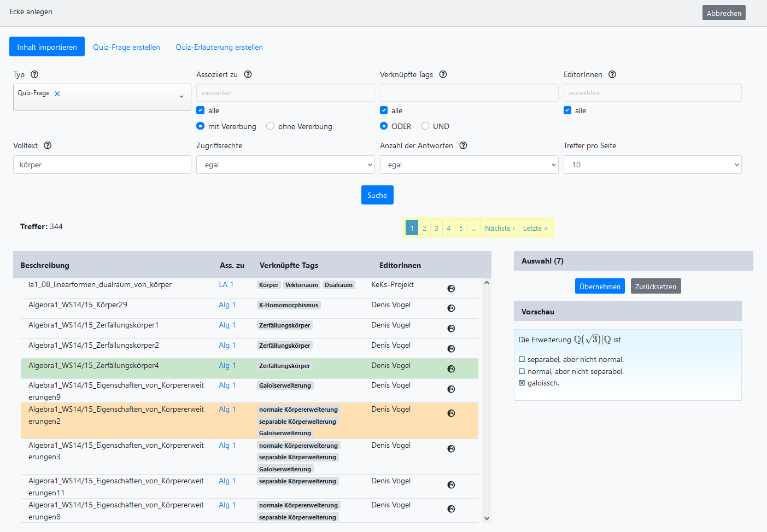This screenshot has width=767, height=532.
Task: Open the Zugriffsrechte dropdown
Action: pos(285,165)
